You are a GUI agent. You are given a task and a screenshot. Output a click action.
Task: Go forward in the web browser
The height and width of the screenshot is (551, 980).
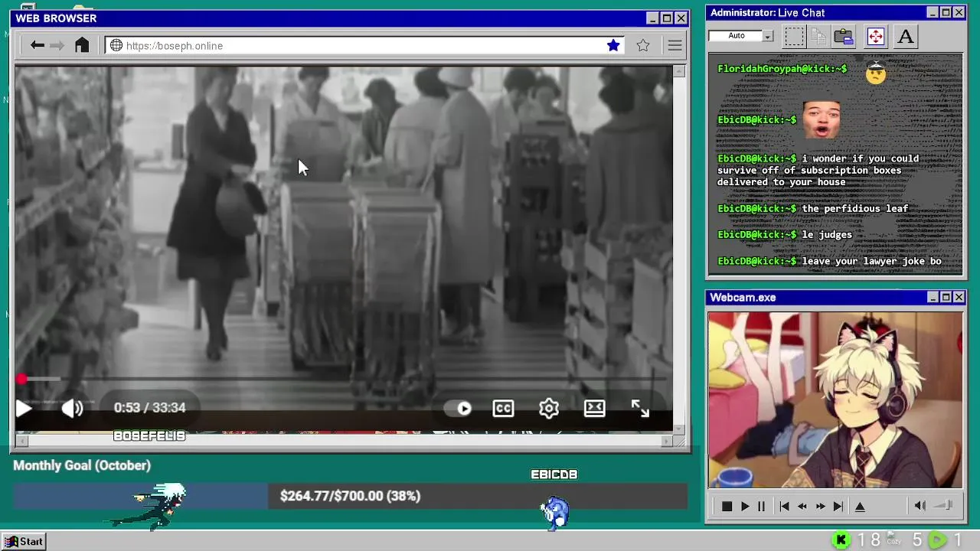pos(57,46)
